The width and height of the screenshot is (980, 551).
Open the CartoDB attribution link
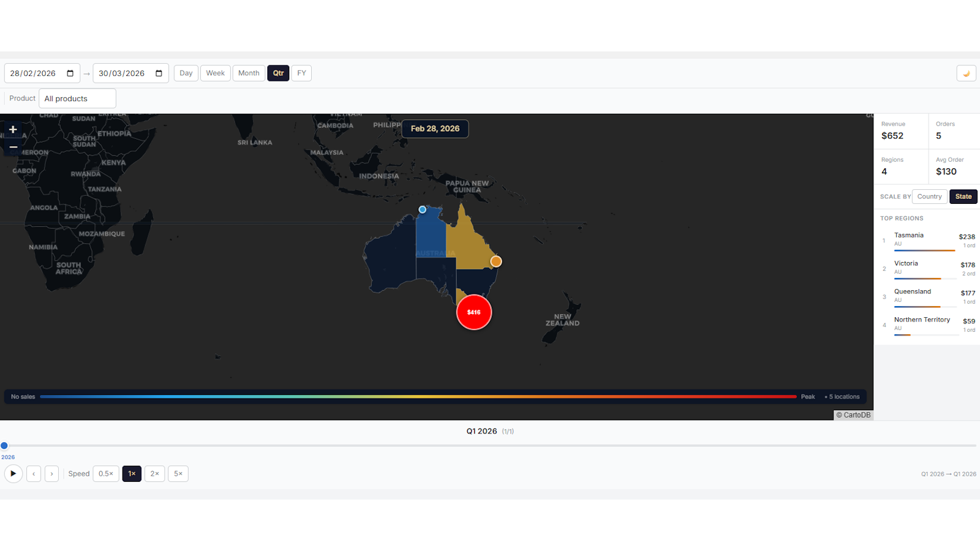(854, 415)
